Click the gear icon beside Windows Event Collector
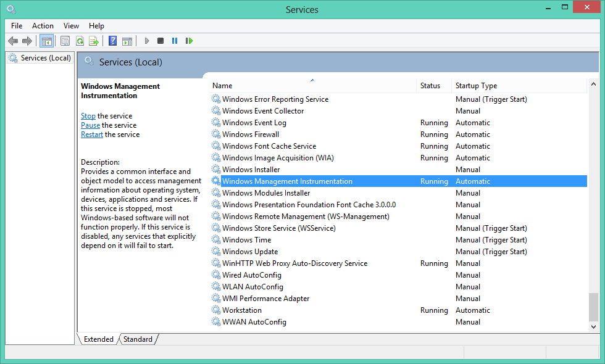 [216, 110]
